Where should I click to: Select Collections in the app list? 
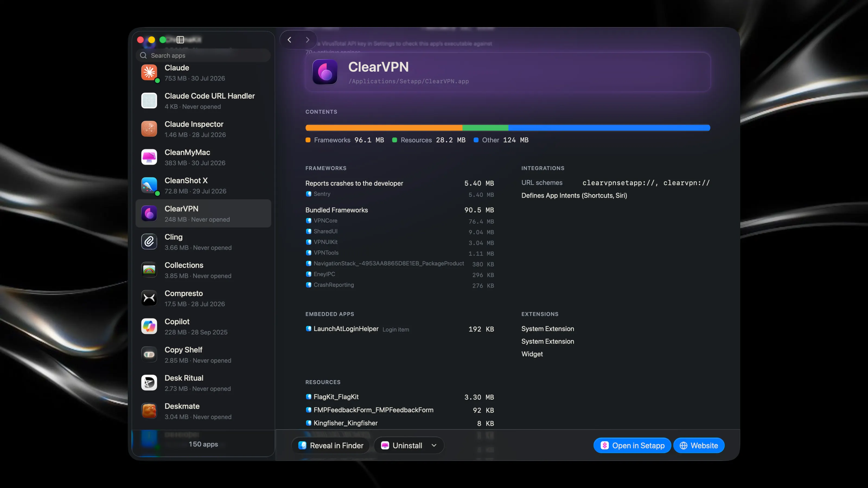click(x=203, y=270)
